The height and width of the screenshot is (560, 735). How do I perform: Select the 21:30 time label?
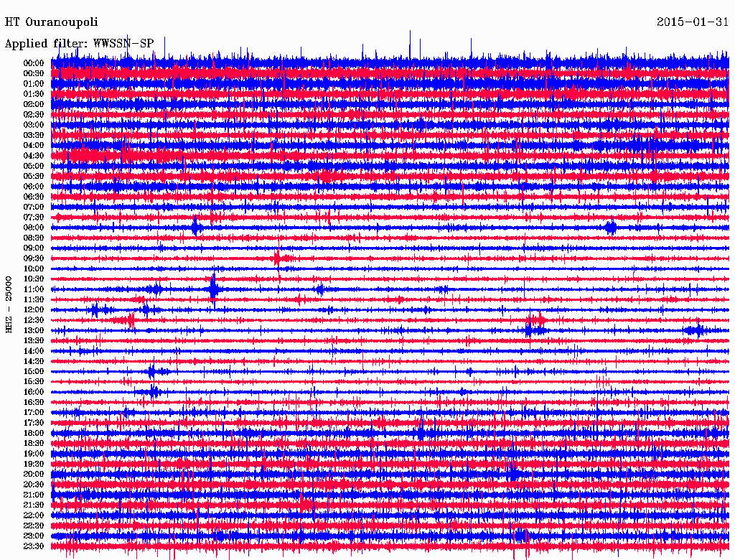(34, 505)
